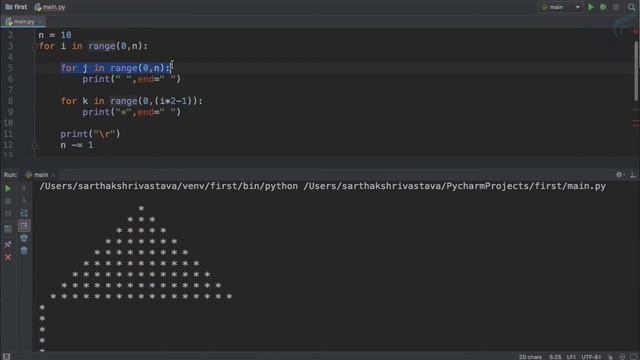640x360 pixels.
Task: Click the main.py breadcrumb in navigation bar
Action: click(x=50, y=7)
